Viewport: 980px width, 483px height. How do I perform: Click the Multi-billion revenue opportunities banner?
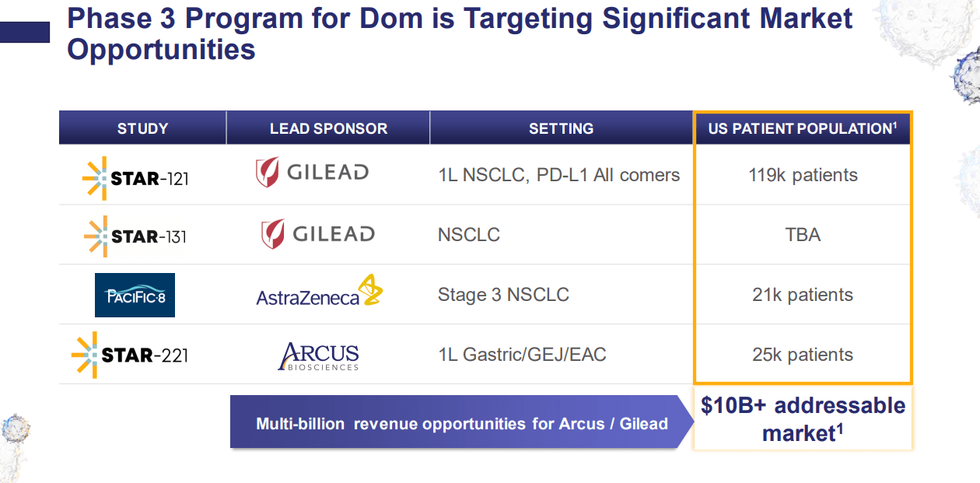pyautogui.click(x=461, y=424)
